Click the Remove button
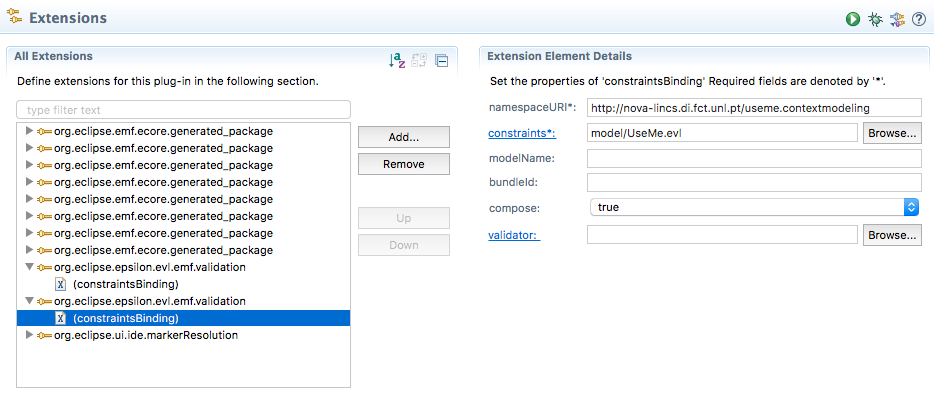The image size is (934, 403). (404, 164)
